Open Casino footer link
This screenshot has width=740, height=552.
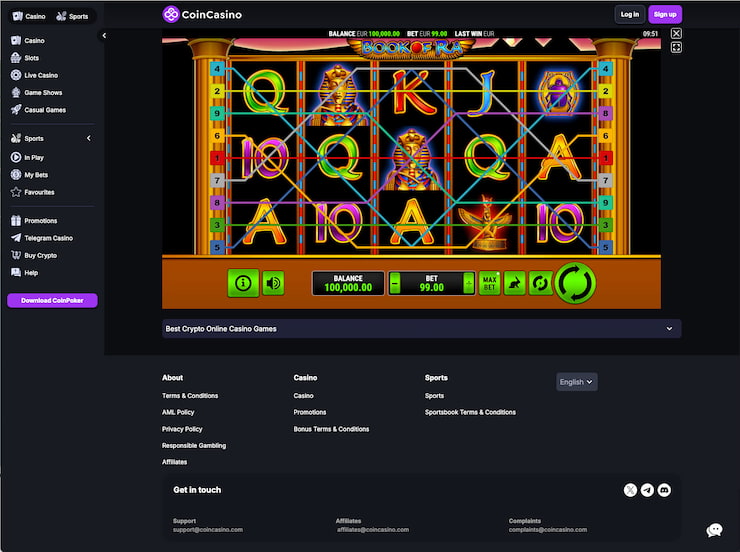(x=303, y=395)
